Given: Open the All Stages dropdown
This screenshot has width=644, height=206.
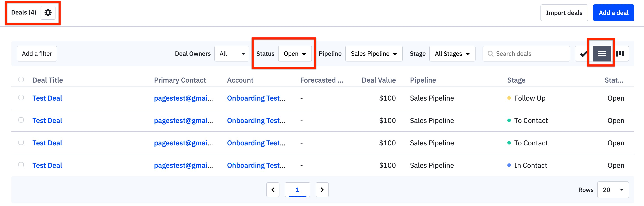Looking at the screenshot, I should [x=452, y=54].
